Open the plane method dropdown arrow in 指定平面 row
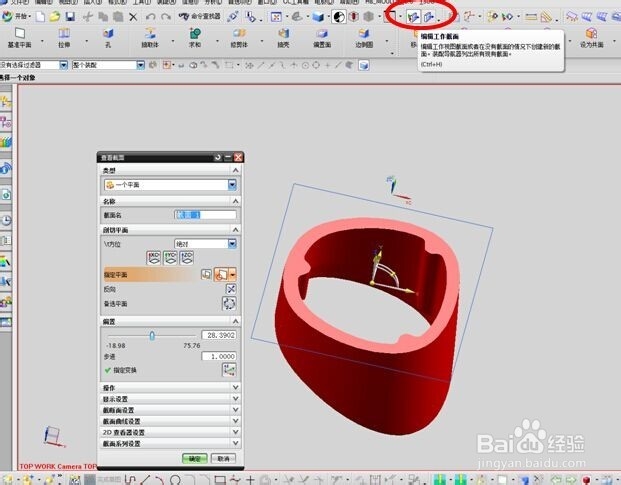621x485 pixels. coord(232,274)
